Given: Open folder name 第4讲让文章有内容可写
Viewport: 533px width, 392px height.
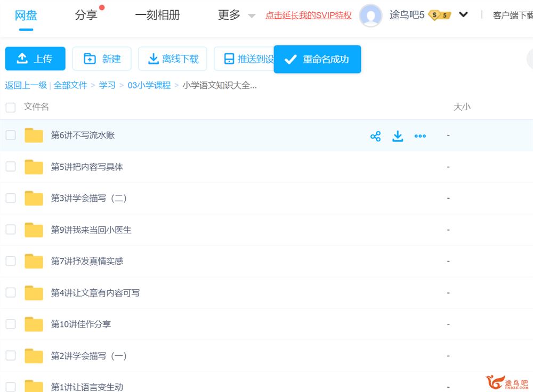Looking at the screenshot, I should (95, 293).
